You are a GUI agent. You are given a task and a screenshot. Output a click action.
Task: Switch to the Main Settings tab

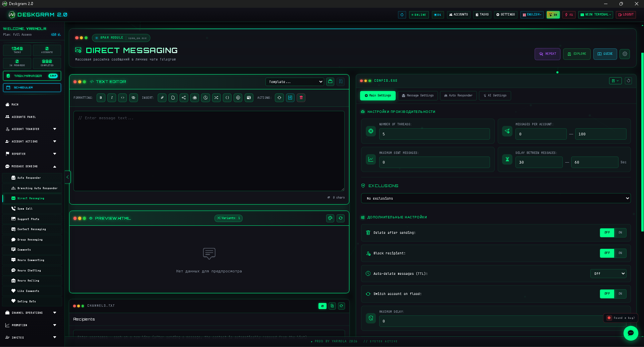click(x=378, y=95)
